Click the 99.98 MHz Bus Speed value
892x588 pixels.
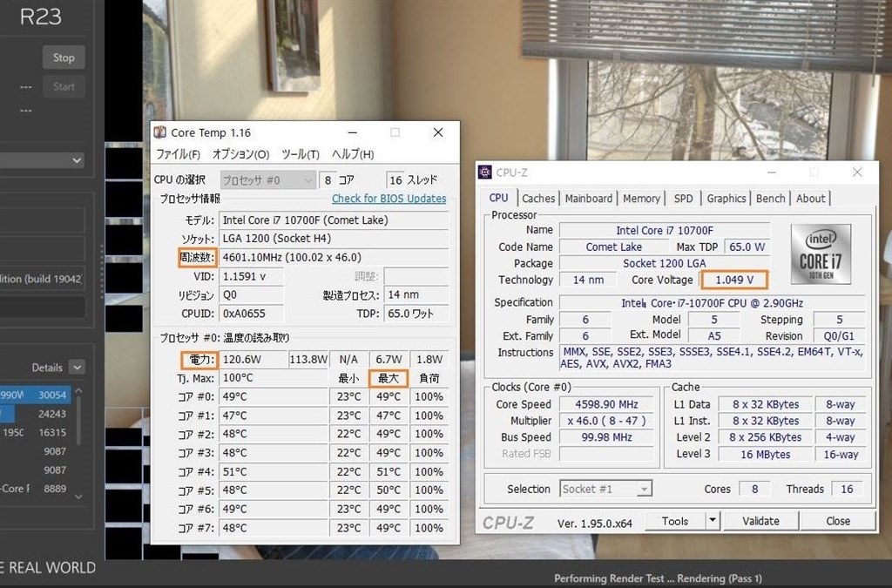606,437
